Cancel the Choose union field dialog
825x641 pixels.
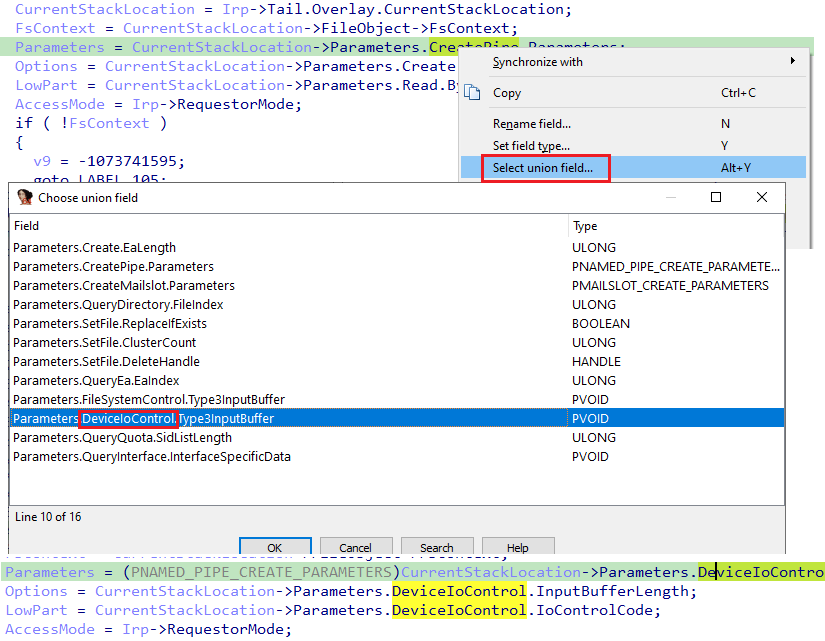point(356,547)
